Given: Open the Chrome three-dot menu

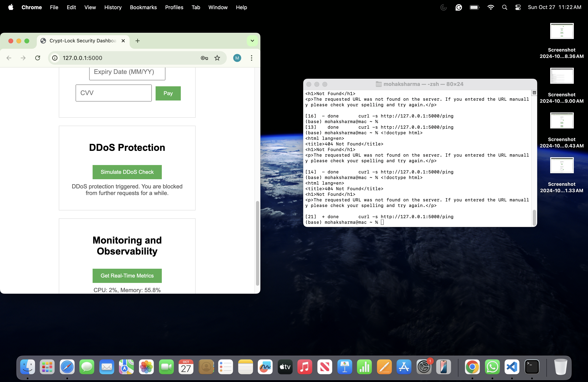Looking at the screenshot, I should 252,58.
